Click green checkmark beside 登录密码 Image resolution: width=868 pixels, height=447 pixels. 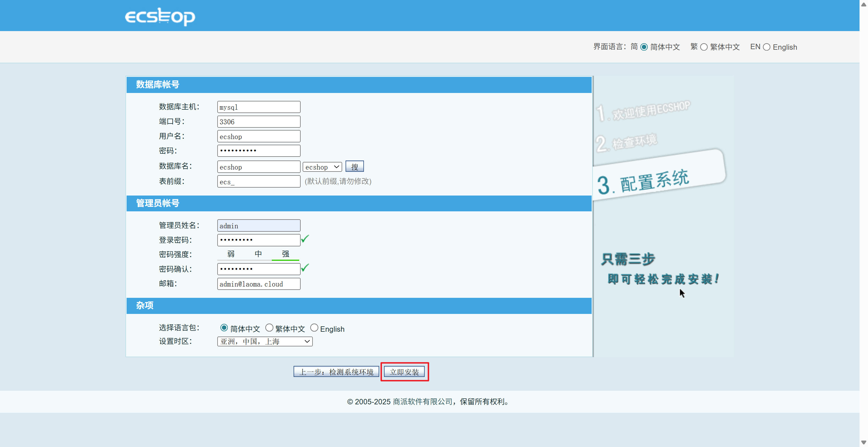pos(305,239)
